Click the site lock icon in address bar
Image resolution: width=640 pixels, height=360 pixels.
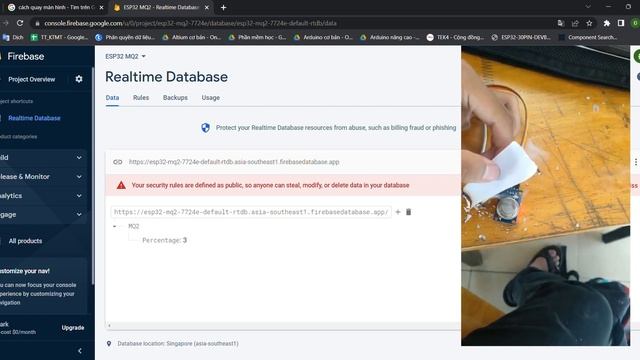(38, 23)
